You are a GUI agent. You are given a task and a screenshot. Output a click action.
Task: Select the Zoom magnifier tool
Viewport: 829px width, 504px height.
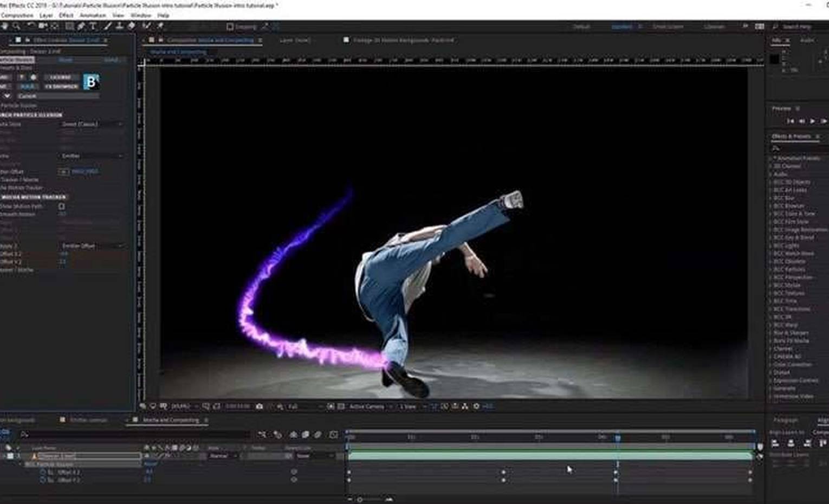pos(16,26)
